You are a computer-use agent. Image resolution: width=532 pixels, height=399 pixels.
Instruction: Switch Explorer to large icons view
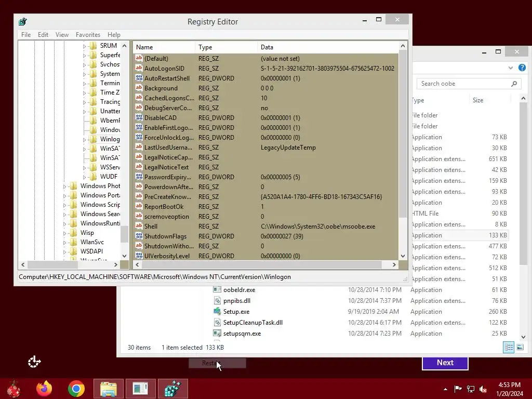pyautogui.click(x=520, y=347)
